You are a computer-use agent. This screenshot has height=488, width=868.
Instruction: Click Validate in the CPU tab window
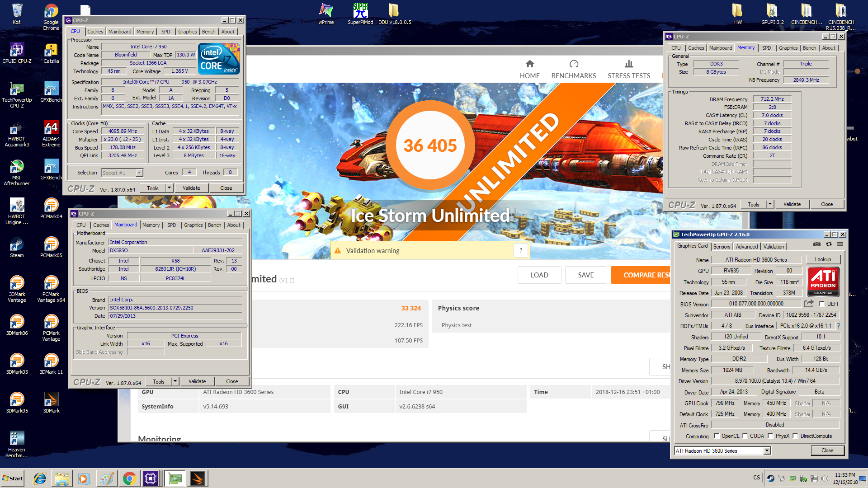[191, 188]
